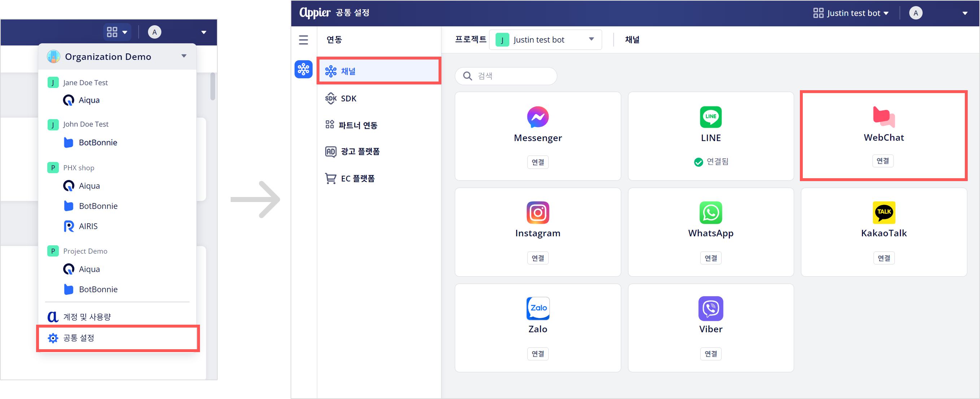Open 공통 설정 menu item

[118, 338]
